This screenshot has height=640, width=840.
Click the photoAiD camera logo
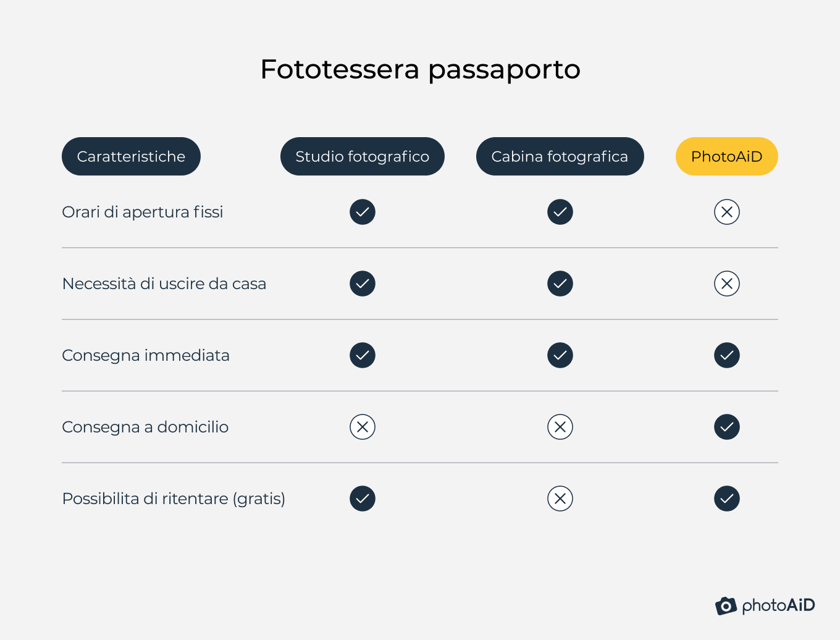point(726,606)
